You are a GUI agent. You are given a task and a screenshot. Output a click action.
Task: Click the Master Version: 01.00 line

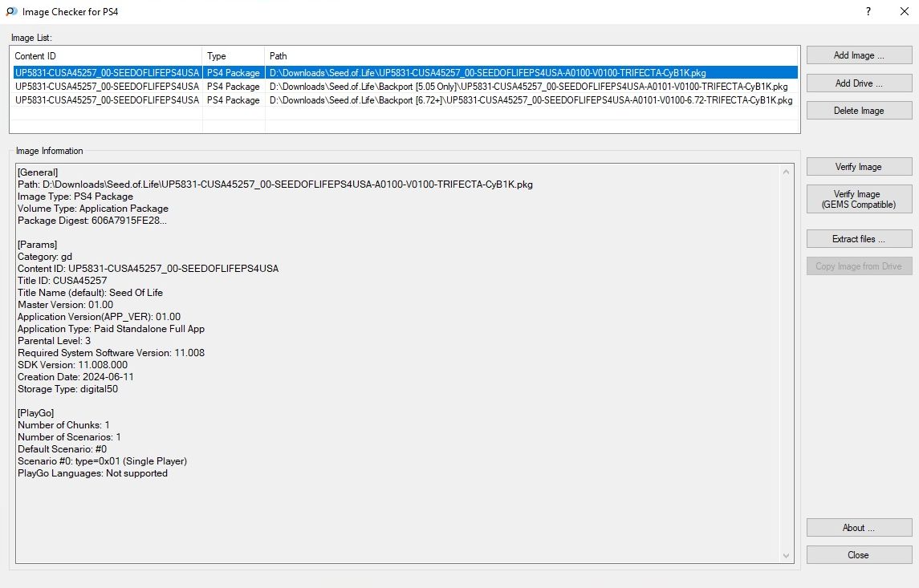pyautogui.click(x=65, y=305)
